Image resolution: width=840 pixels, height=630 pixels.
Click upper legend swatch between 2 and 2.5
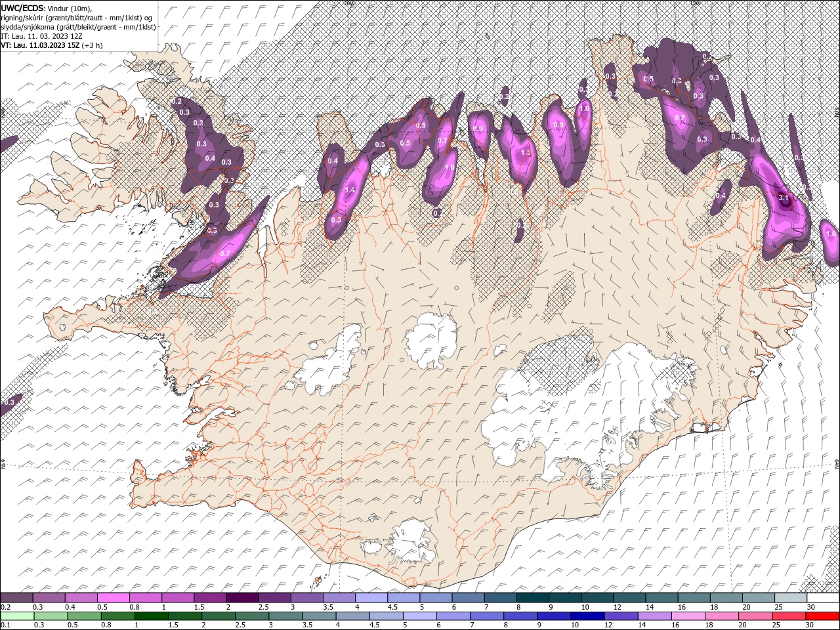pos(242,598)
